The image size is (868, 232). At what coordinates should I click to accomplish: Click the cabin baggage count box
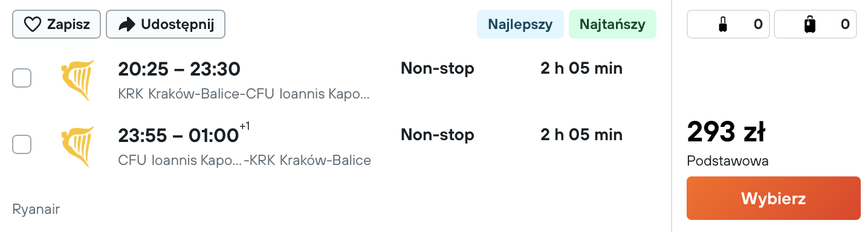[728, 25]
